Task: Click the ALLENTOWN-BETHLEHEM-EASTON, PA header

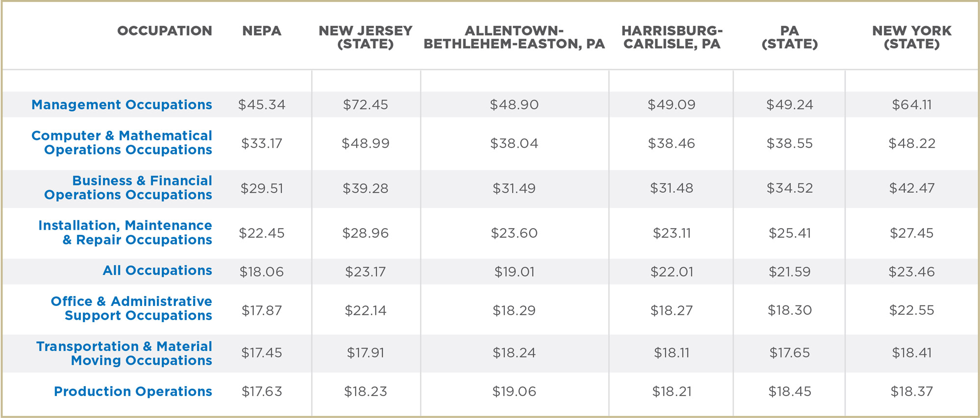Action: 514,37
